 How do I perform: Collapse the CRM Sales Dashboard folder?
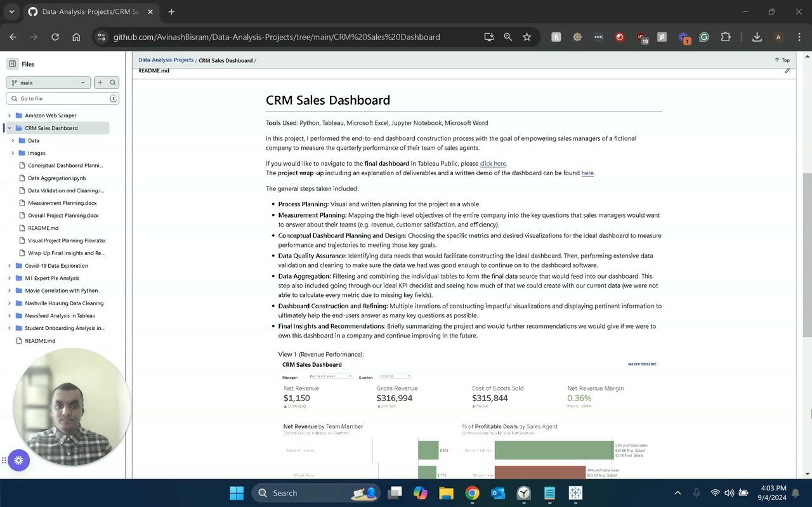[10, 128]
